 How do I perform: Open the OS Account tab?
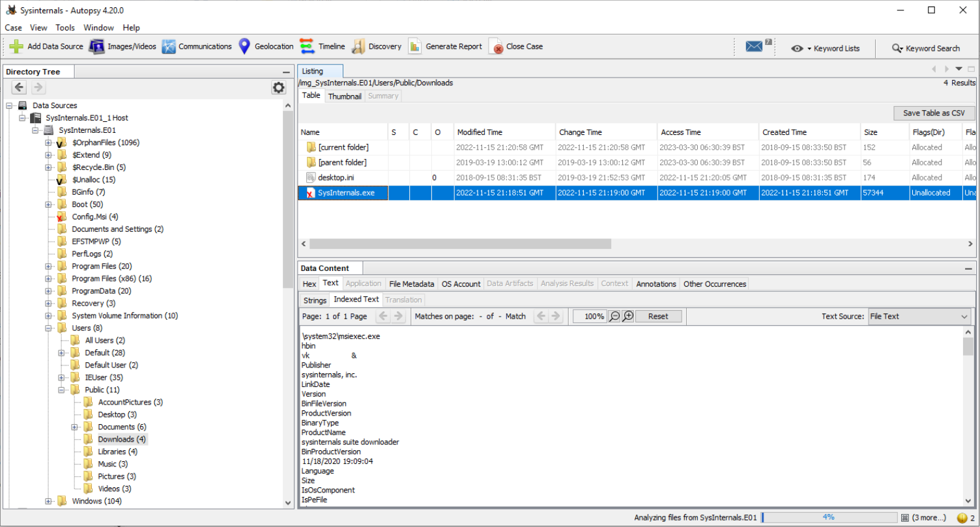point(461,283)
